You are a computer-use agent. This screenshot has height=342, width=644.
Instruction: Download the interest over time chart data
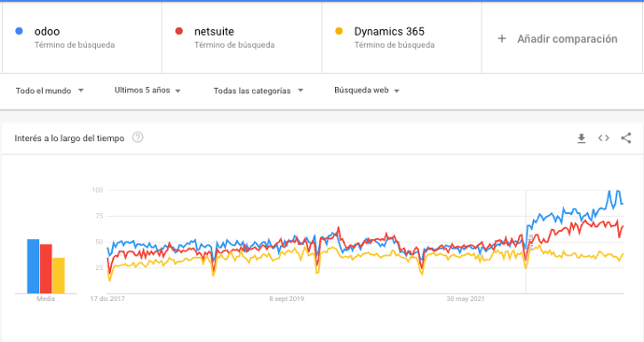pyautogui.click(x=581, y=138)
